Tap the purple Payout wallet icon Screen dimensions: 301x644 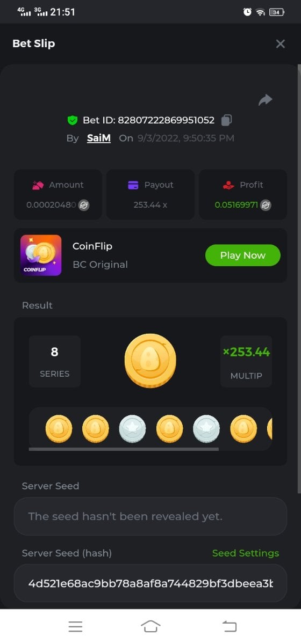(133, 185)
